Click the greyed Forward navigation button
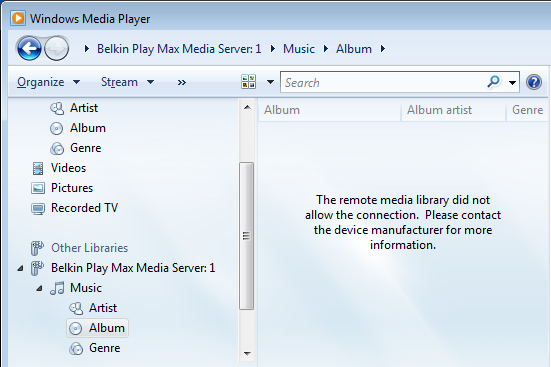 [x=56, y=49]
